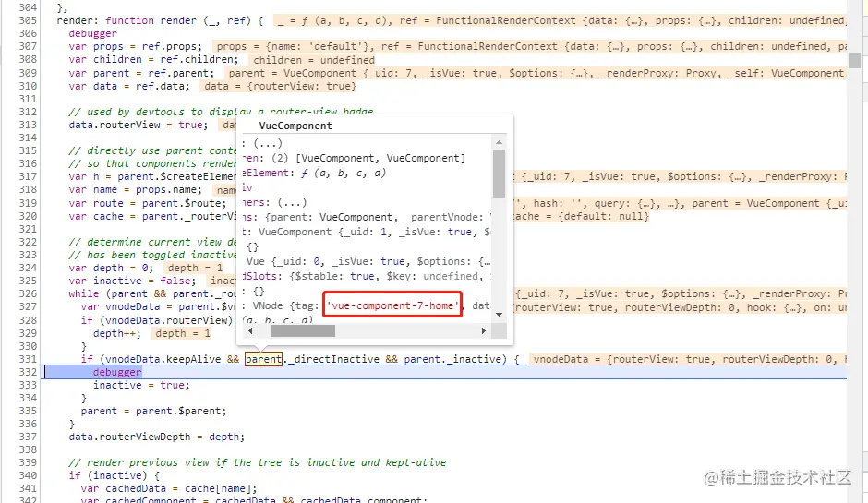Set a breakpoint on line 340
The width and height of the screenshot is (868, 503).
(x=28, y=475)
